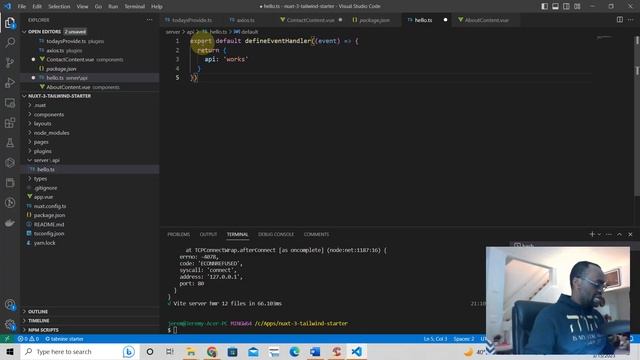
Task: Click remote window indicator in status bar
Action: click(7, 339)
